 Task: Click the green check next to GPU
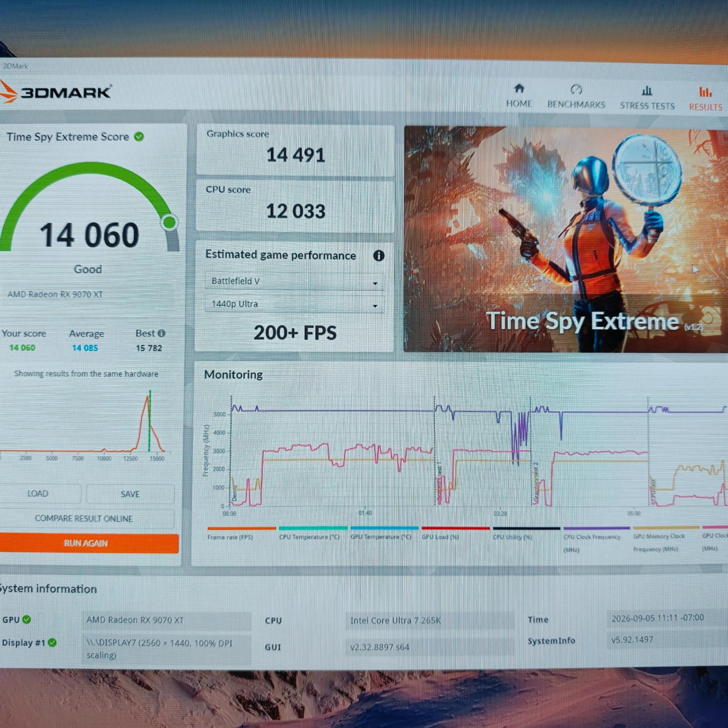pyautogui.click(x=27, y=620)
